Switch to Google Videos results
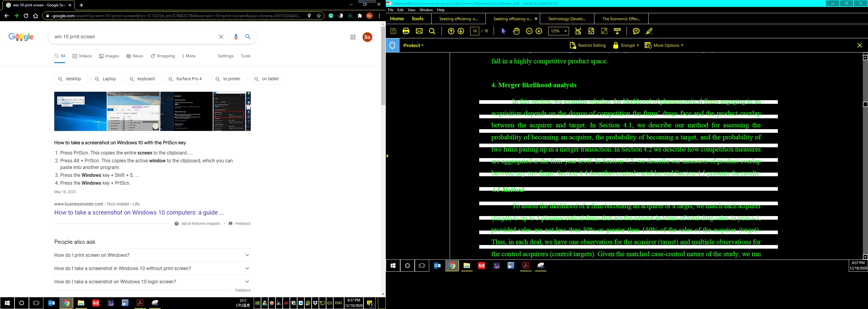This screenshot has width=868, height=309. coord(82,56)
